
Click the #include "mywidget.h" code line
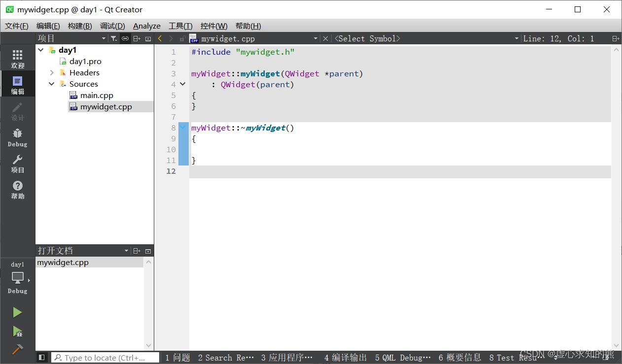click(x=243, y=52)
